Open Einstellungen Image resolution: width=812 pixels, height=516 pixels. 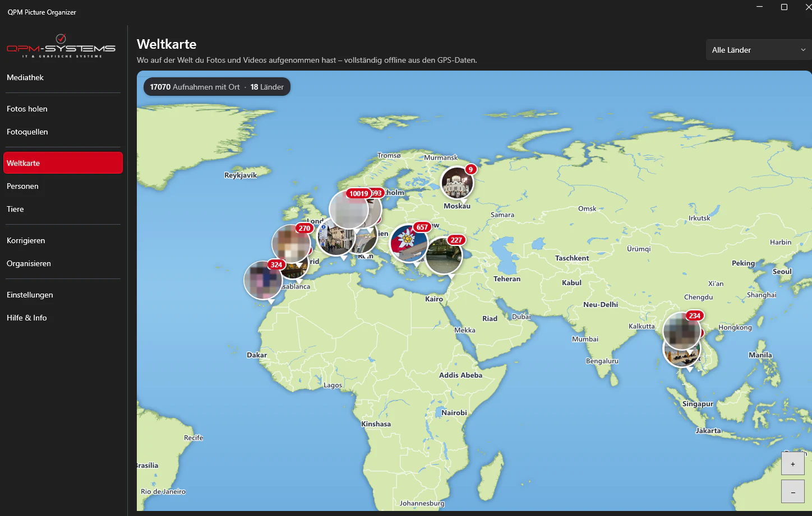[63, 295]
